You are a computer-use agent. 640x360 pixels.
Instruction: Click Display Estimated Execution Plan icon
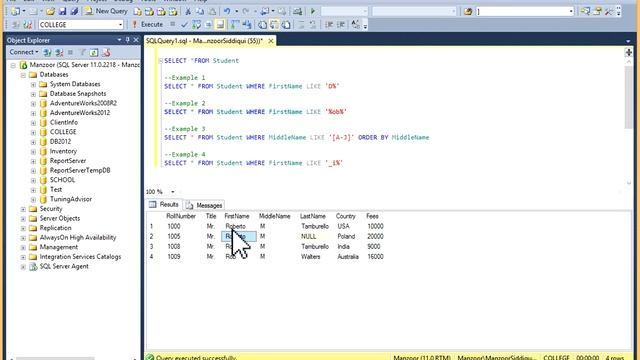pos(196,25)
